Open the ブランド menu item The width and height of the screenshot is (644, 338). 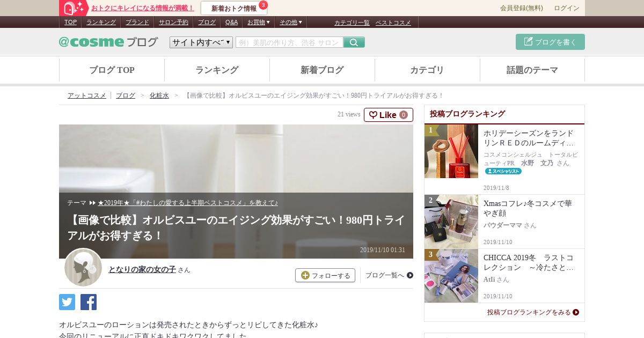[137, 22]
